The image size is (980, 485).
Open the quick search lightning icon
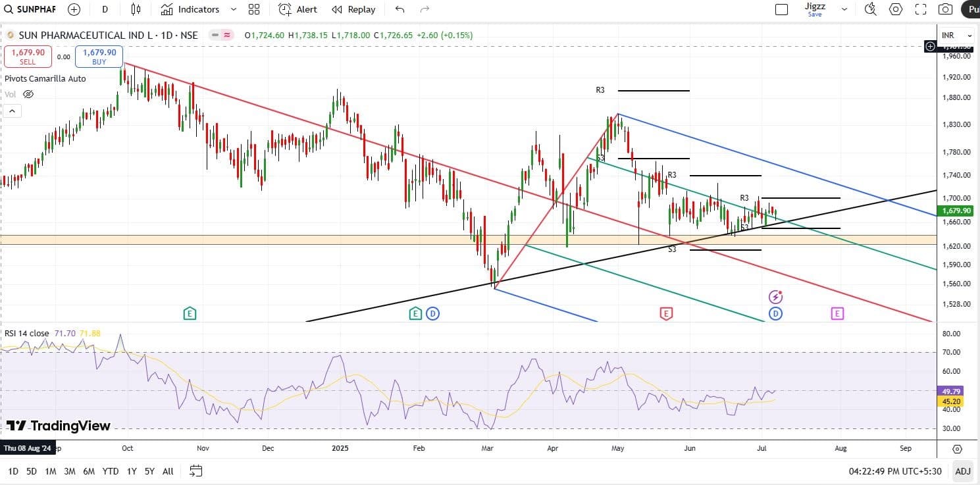[871, 9]
